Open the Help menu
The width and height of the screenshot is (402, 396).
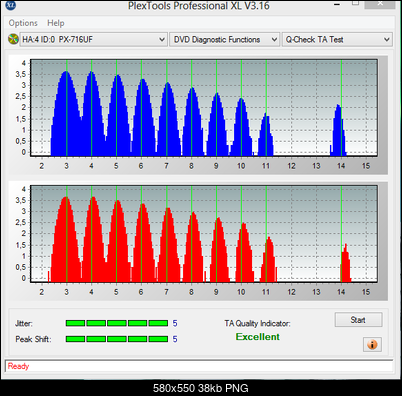[x=56, y=23]
